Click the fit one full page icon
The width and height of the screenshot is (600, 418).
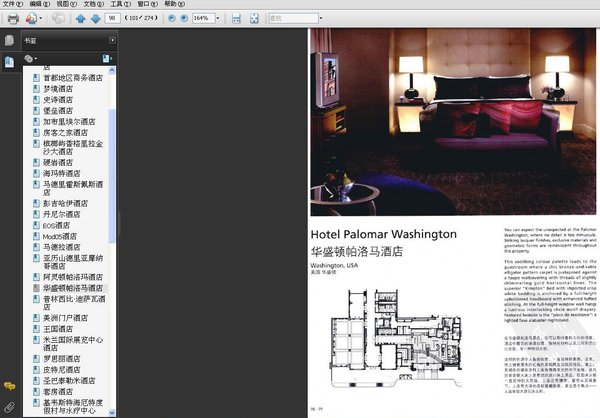coord(254,18)
